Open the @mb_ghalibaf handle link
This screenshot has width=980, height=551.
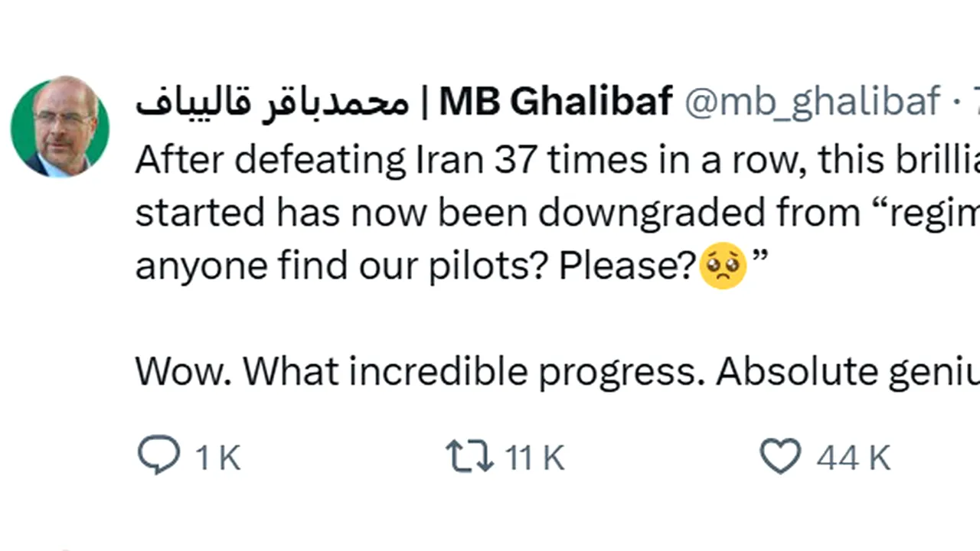click(812, 102)
